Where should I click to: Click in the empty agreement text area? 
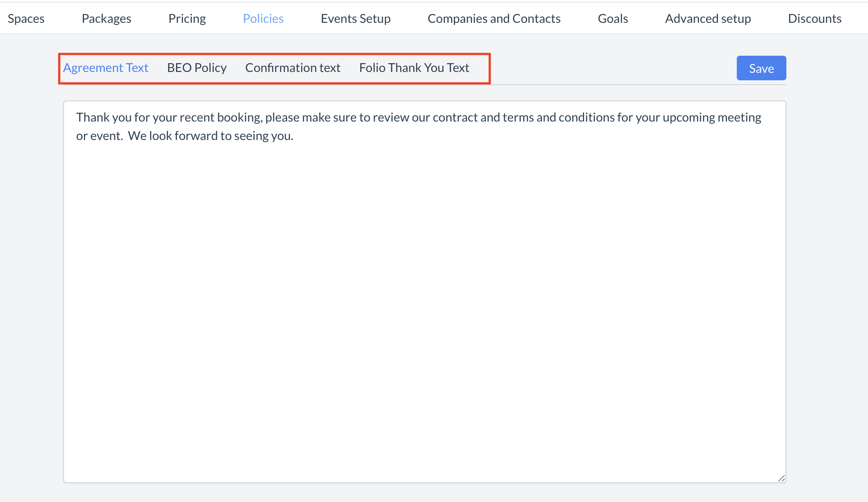coord(424,307)
